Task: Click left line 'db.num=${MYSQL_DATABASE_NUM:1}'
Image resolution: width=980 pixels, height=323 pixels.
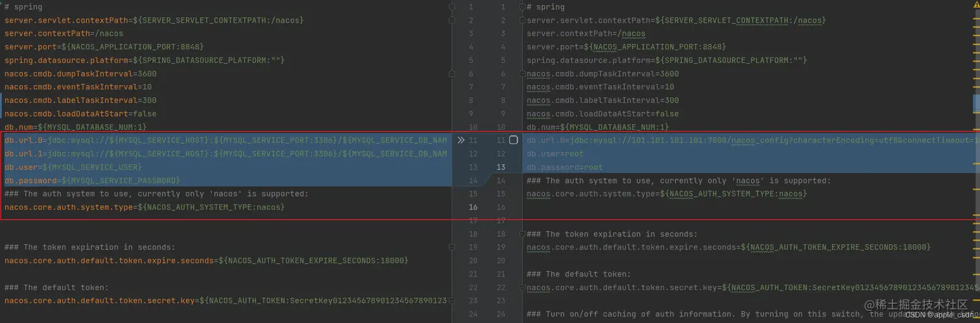Action: [76, 127]
